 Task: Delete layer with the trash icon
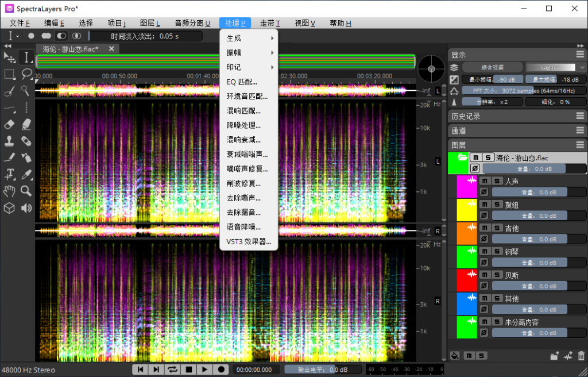(581, 356)
